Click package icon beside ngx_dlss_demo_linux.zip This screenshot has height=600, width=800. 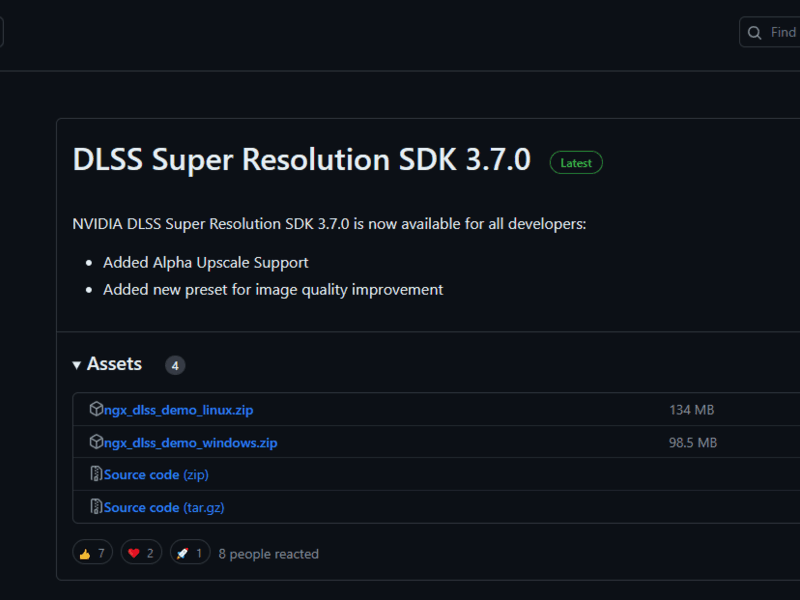point(96,409)
